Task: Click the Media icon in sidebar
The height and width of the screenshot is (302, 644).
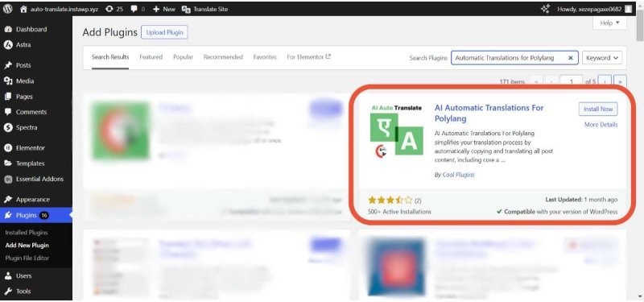Action: [8, 81]
